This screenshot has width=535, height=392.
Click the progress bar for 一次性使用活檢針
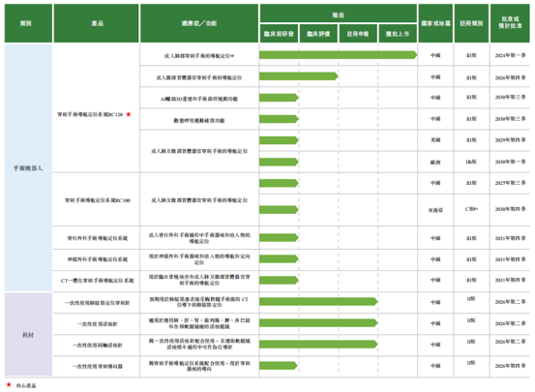tap(318, 322)
